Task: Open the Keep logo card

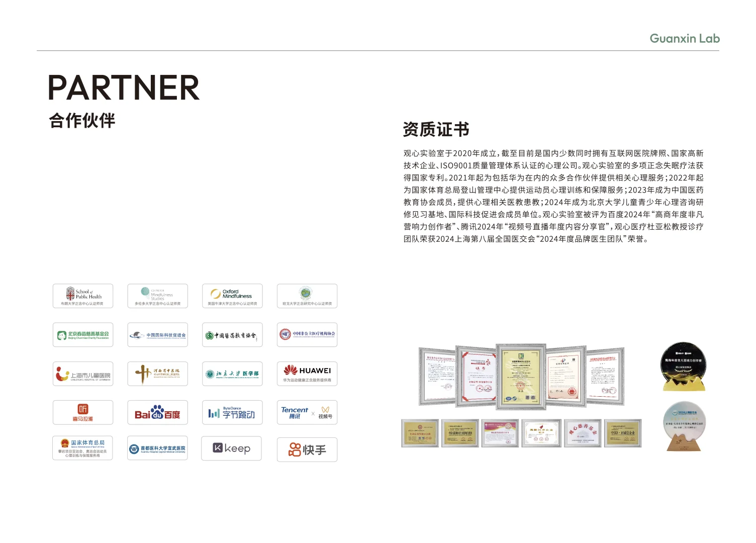Action: coord(232,448)
